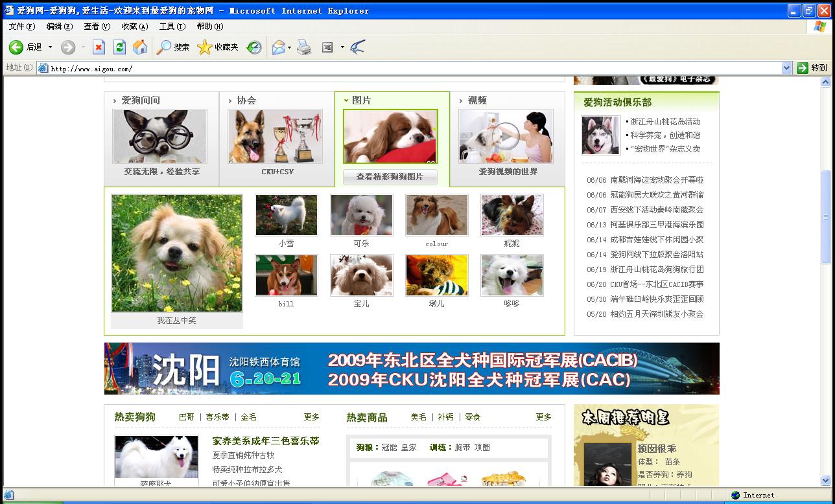Click the Windows flag logo in menu bar
The width and height of the screenshot is (835, 504).
pyautogui.click(x=820, y=27)
